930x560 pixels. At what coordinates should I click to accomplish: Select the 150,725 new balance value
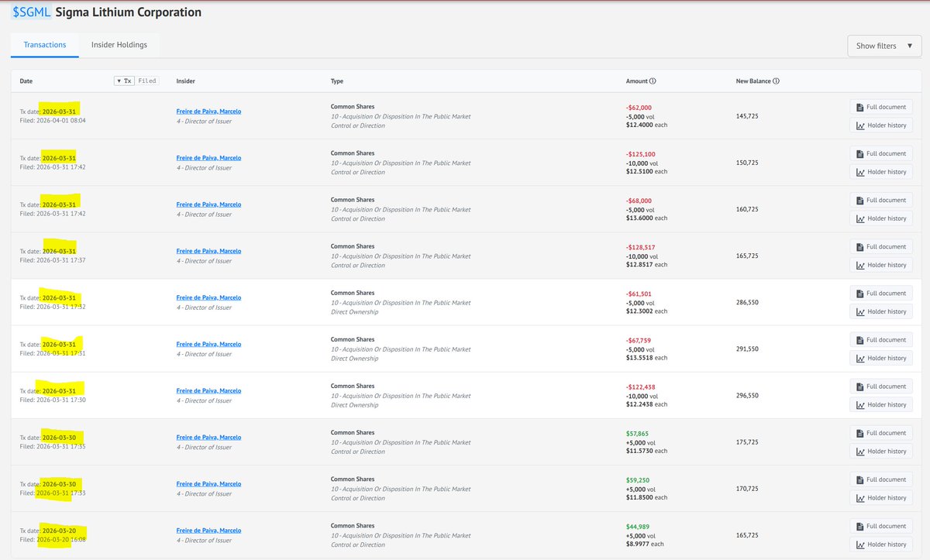[x=747, y=163]
